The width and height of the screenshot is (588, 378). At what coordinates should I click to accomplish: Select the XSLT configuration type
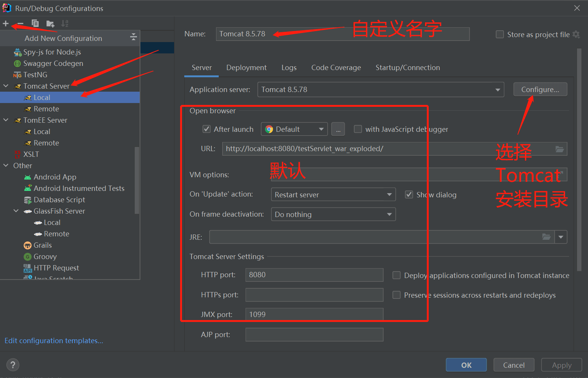31,154
